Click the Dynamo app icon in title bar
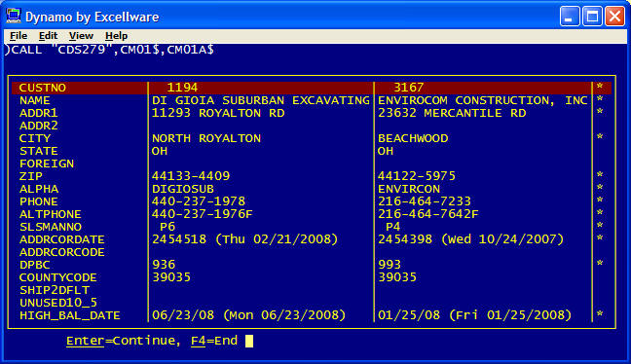 14,17
